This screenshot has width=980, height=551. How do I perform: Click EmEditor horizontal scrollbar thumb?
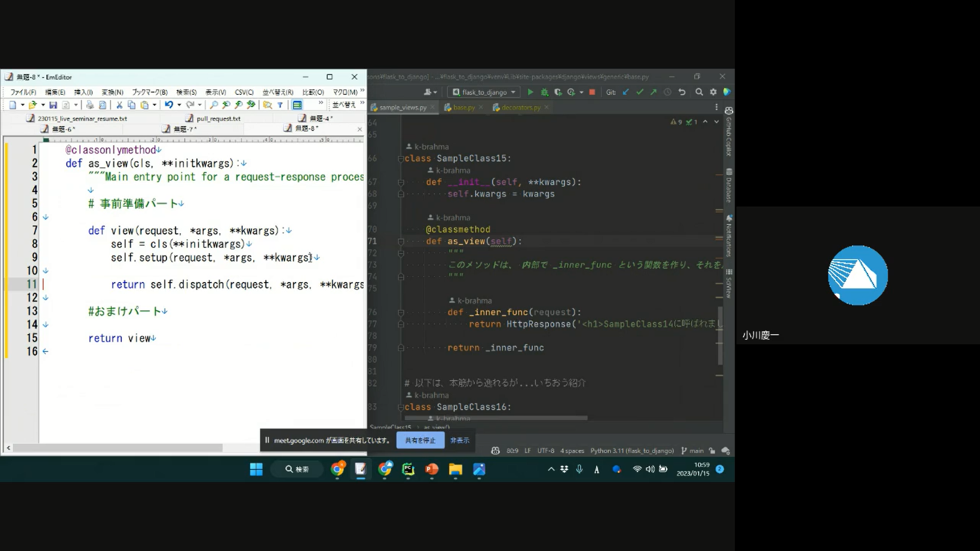tap(117, 448)
